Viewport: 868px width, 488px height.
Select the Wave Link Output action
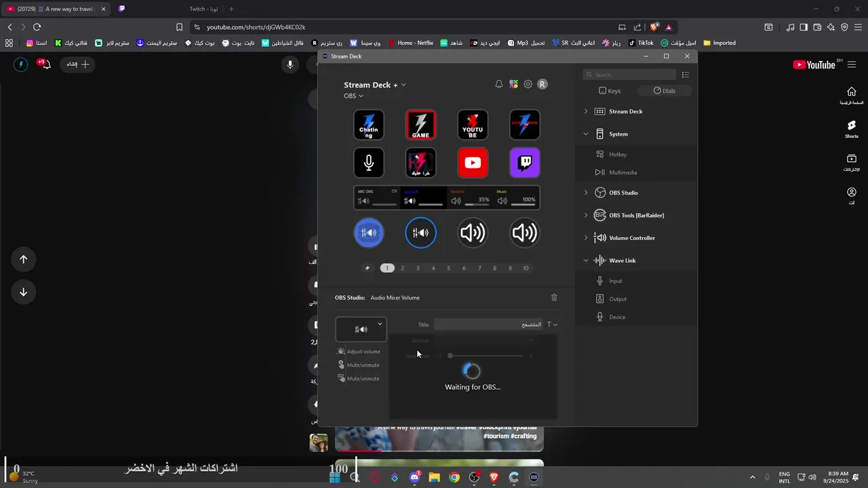tap(636, 299)
